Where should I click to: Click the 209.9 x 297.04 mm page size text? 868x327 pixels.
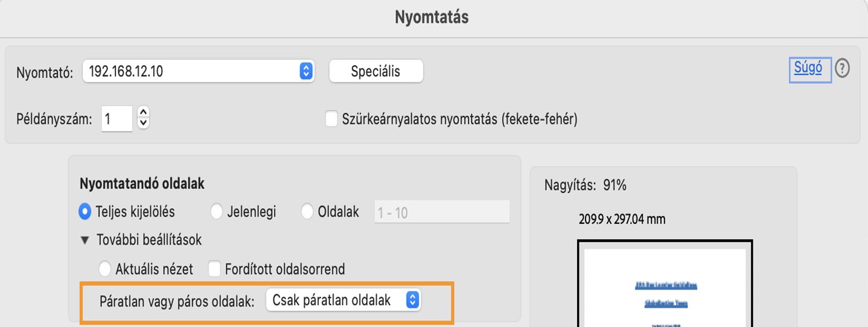pos(622,220)
